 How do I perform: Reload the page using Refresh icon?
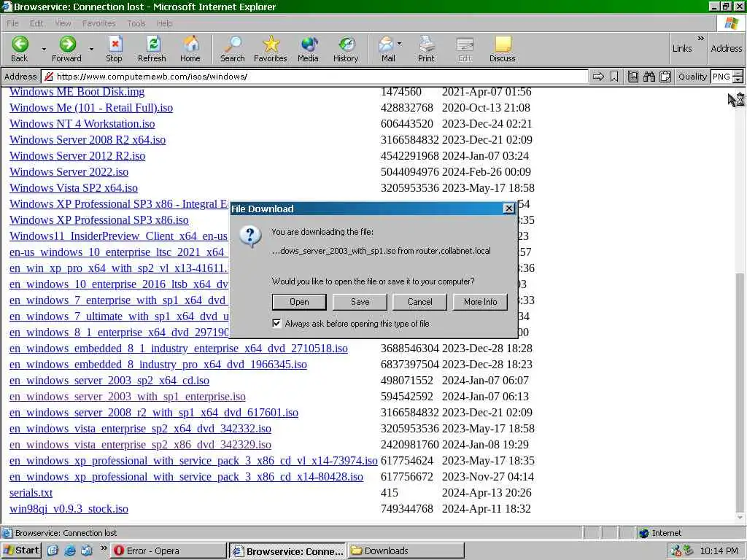(153, 44)
